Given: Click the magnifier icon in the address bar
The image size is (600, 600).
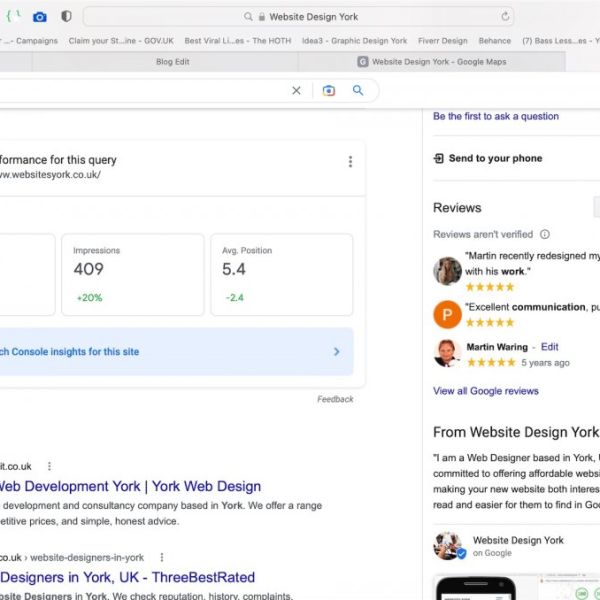Looking at the screenshot, I should tap(248, 17).
